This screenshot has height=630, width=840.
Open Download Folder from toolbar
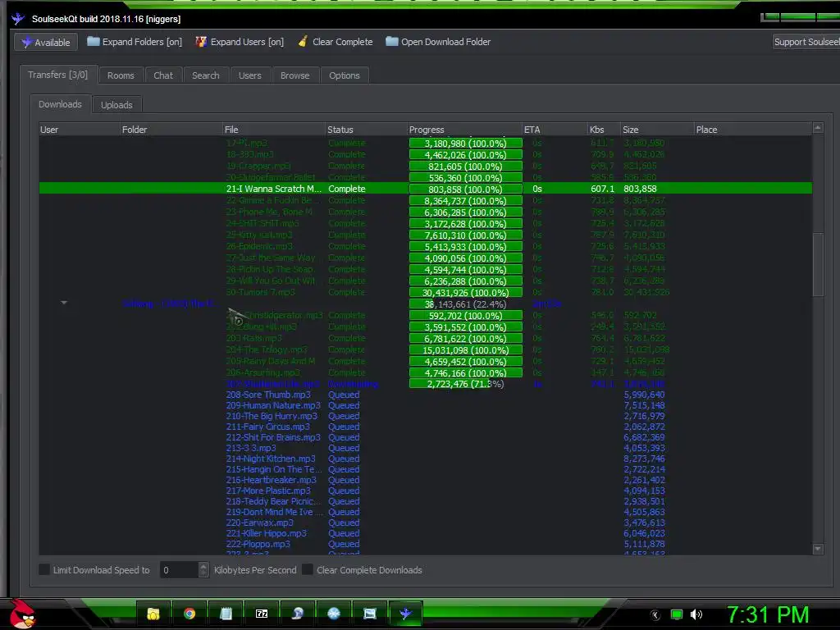tap(438, 42)
